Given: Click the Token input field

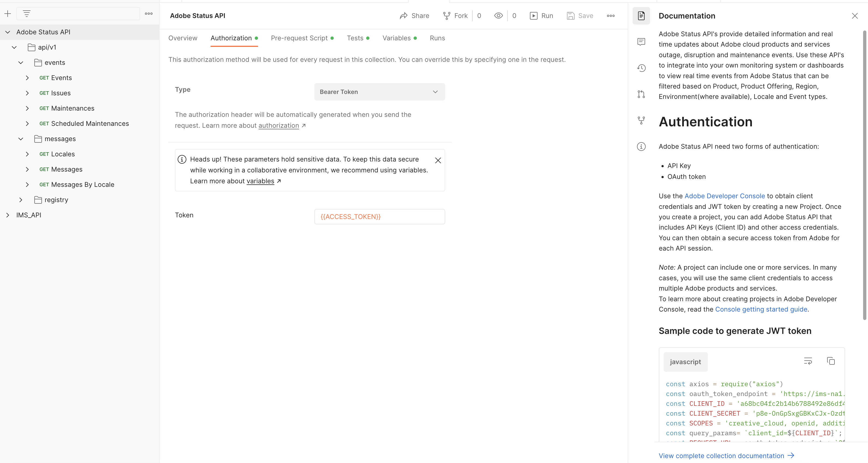Looking at the screenshot, I should coord(380,217).
